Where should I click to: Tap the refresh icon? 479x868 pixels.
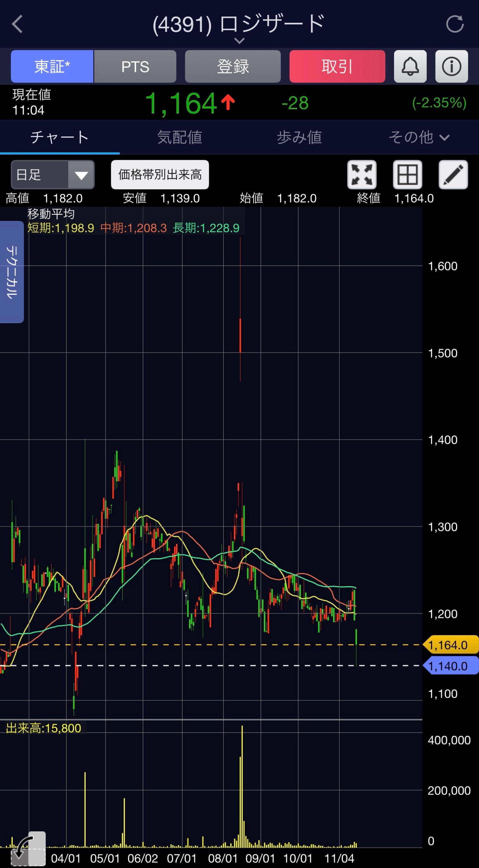tap(455, 24)
